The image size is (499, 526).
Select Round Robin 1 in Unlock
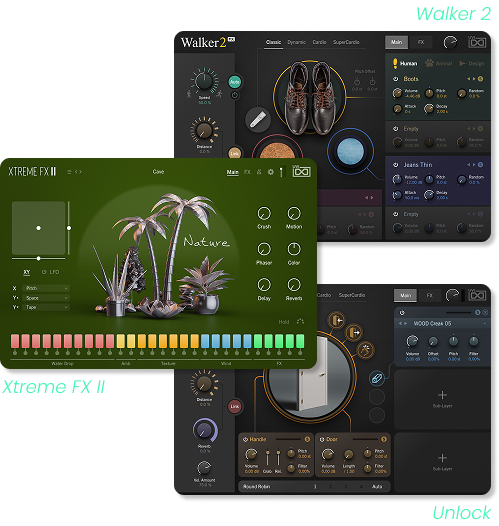click(x=315, y=486)
